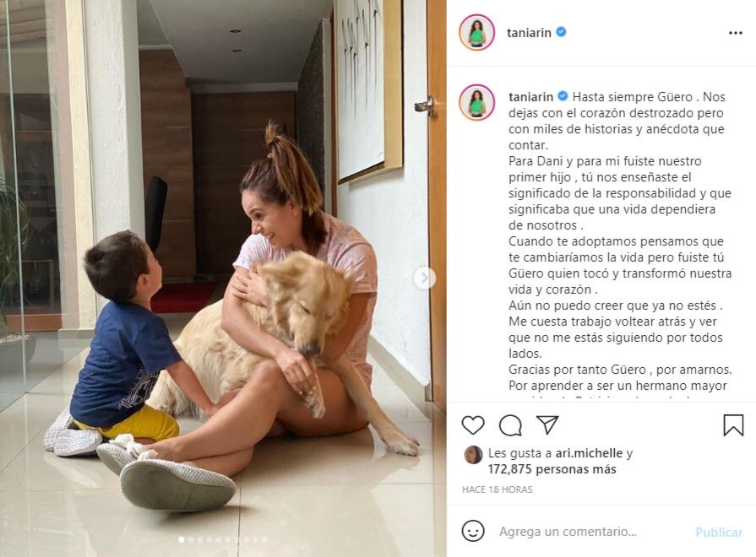Open the caption author's profile avatar
This screenshot has height=557, width=756.
[477, 102]
